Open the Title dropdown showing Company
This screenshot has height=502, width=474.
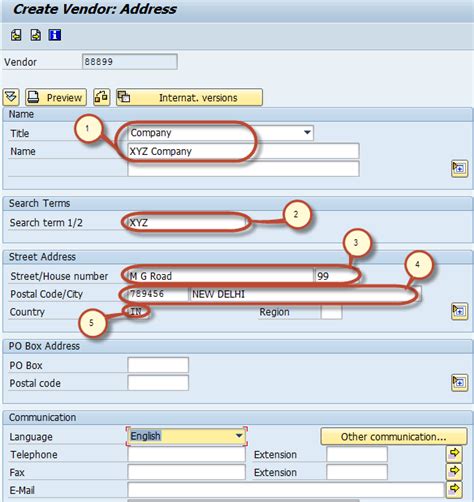220,133
